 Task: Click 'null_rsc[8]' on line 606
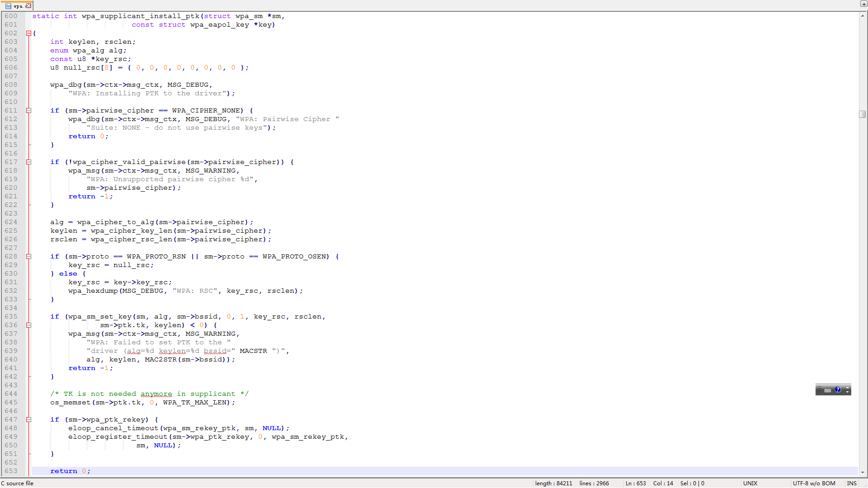pyautogui.click(x=88, y=68)
